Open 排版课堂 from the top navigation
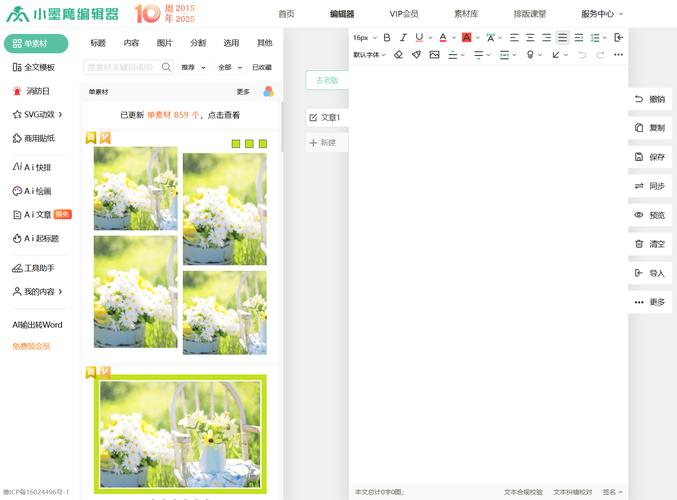The image size is (677, 500). click(530, 14)
